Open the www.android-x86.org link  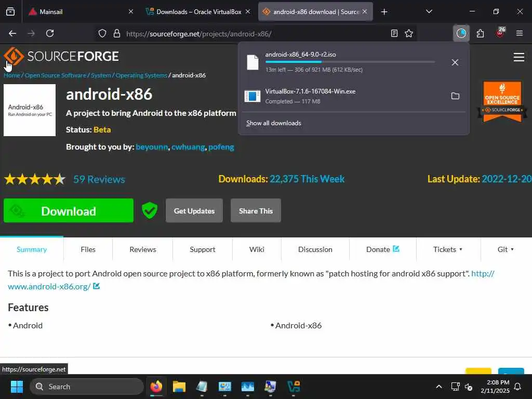click(49, 286)
